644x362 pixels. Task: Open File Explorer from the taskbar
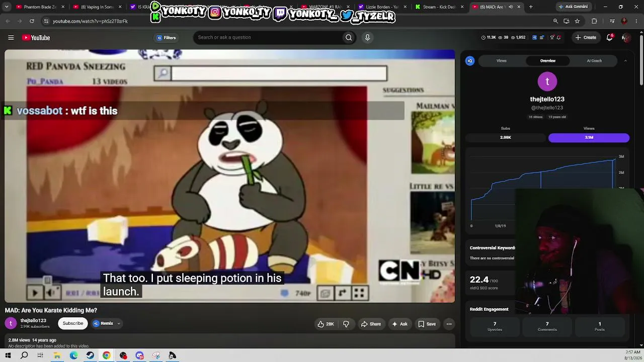click(x=57, y=355)
